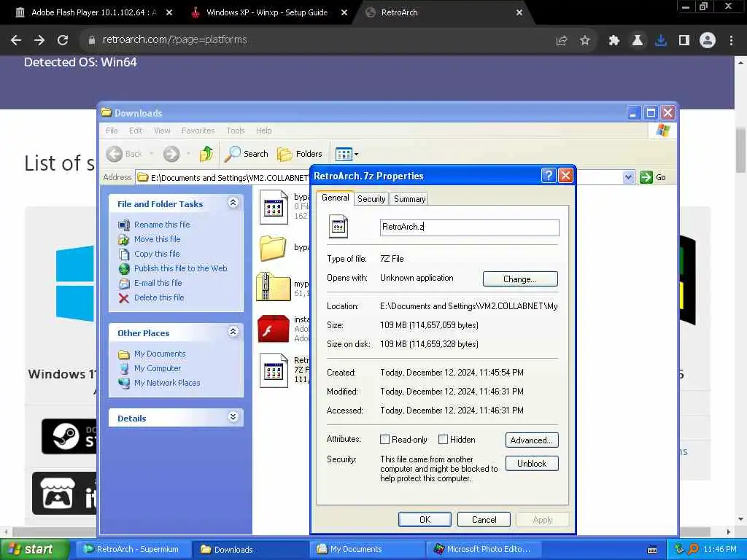Click the Advanced... button
This screenshot has height=560, width=747.
[532, 440]
